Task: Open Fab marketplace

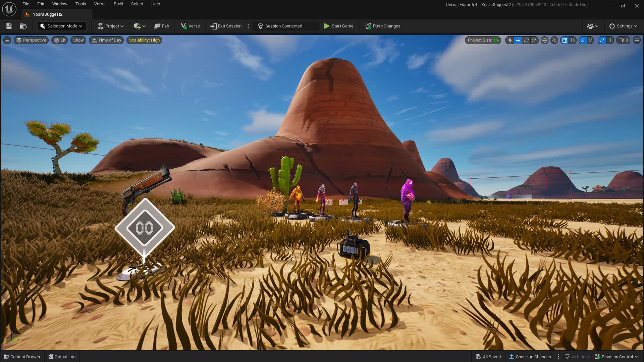Action: pyautogui.click(x=162, y=26)
